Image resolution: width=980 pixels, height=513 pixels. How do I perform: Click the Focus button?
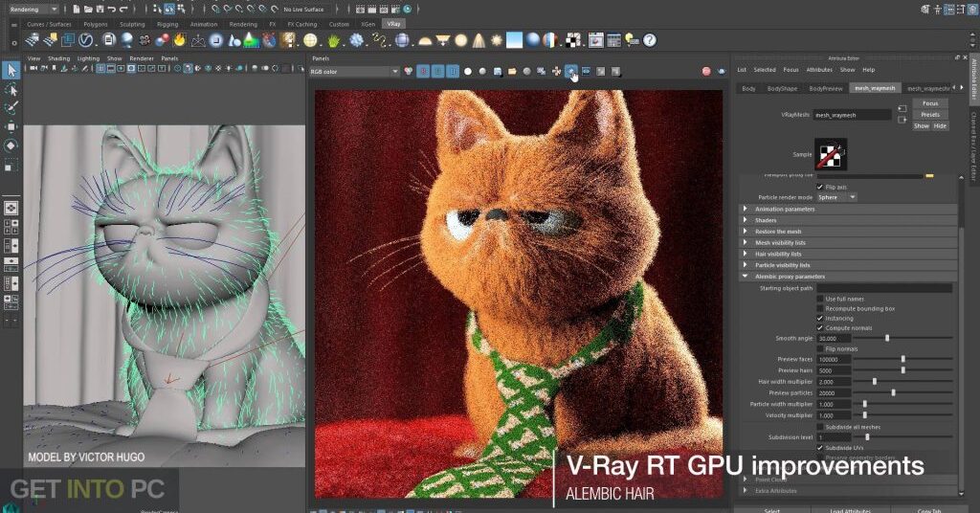(x=930, y=103)
